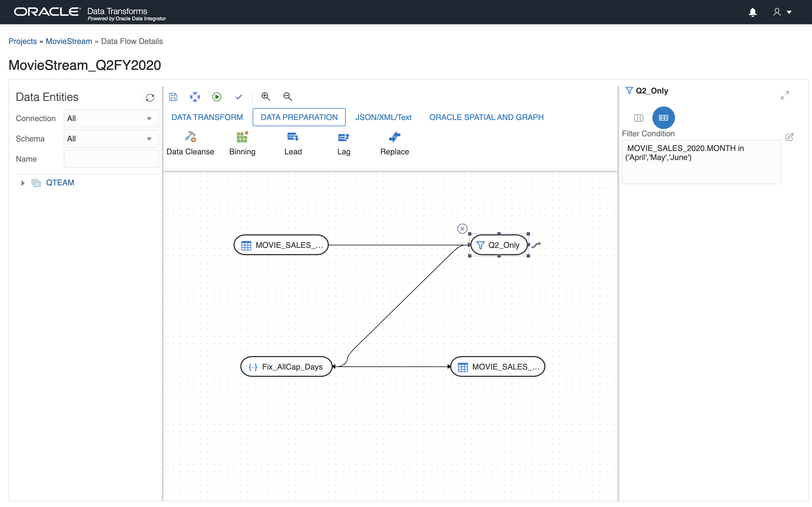
Task: Click the validate checkmark icon
Action: (239, 97)
